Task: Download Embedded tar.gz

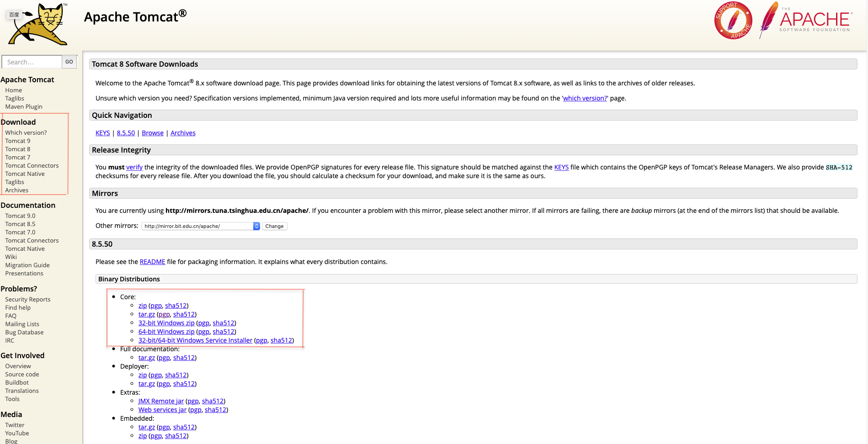Action: [x=147, y=427]
